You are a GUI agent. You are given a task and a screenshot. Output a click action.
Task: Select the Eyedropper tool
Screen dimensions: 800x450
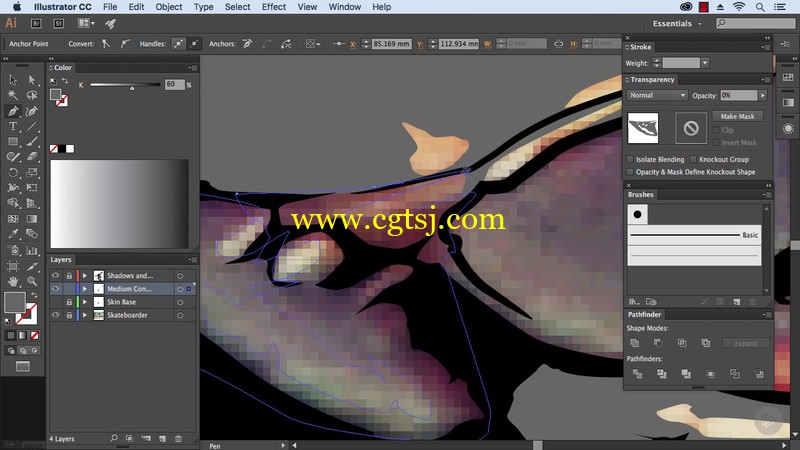[13, 234]
